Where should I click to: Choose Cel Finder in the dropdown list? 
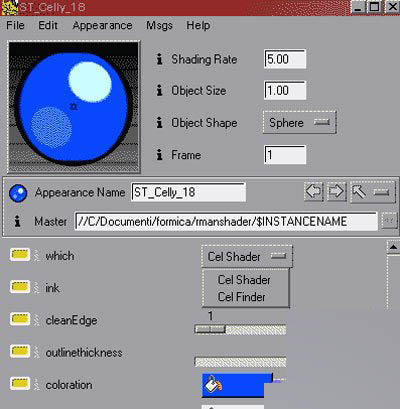(x=242, y=297)
